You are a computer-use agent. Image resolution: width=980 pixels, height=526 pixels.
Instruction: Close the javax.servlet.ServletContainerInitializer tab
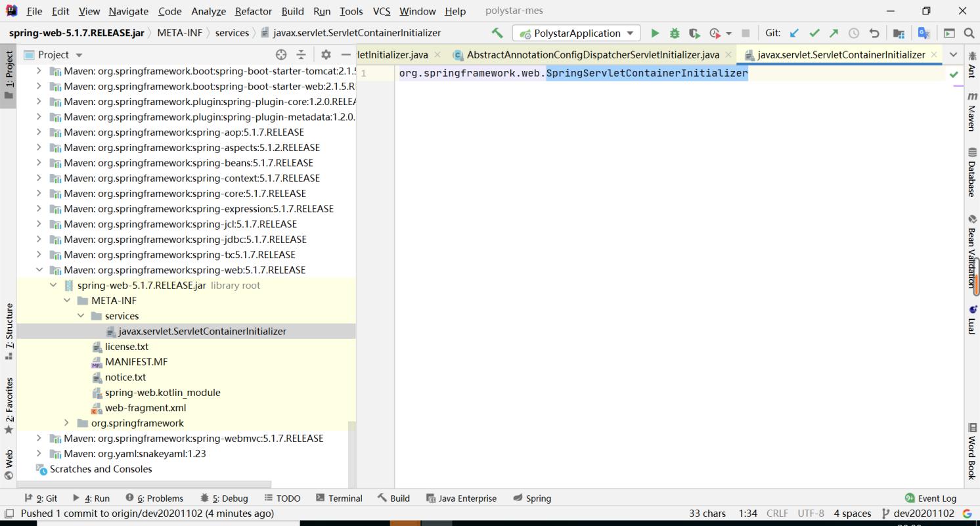(934, 55)
